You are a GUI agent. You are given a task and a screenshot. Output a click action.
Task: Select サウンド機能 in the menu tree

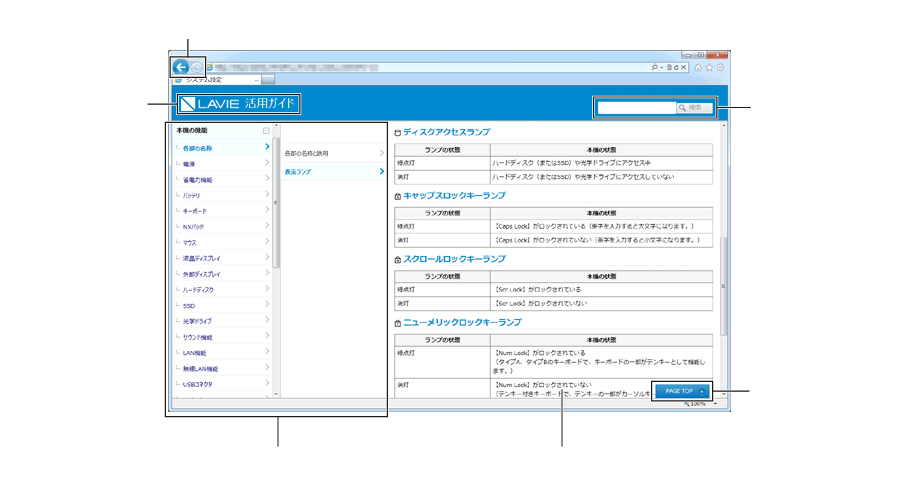tap(197, 338)
